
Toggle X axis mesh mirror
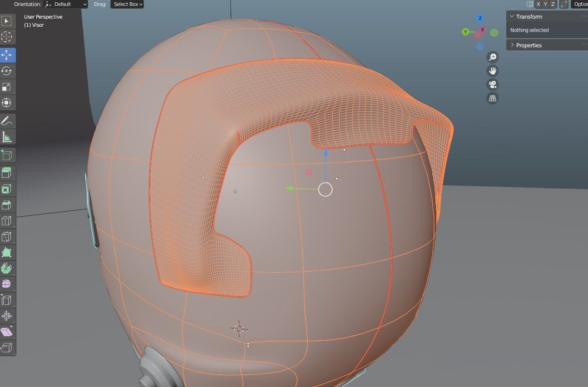(x=538, y=4)
